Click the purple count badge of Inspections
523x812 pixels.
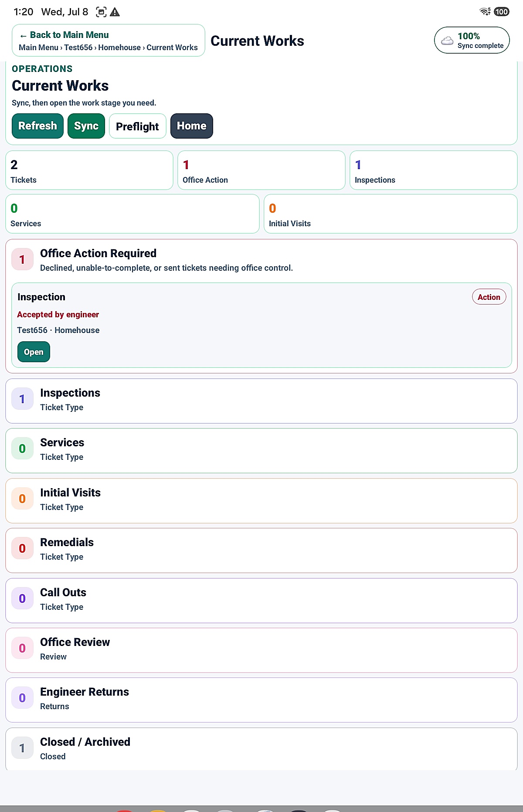(22, 399)
